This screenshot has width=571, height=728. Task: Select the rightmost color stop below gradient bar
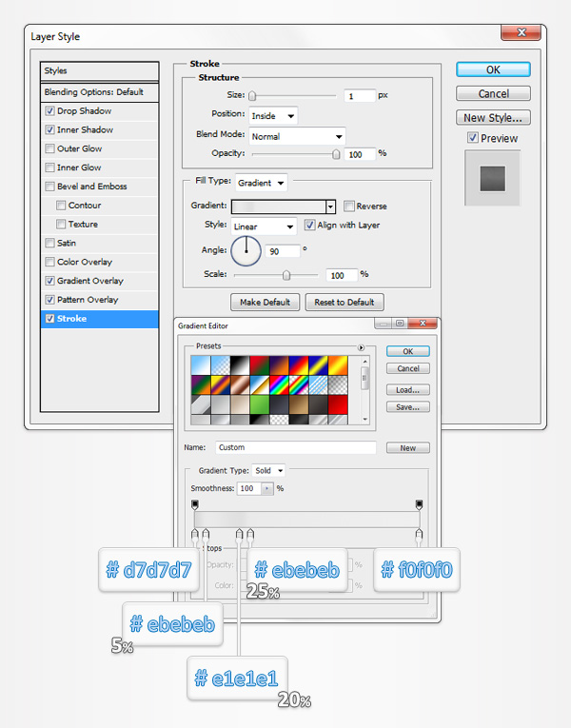(x=419, y=535)
